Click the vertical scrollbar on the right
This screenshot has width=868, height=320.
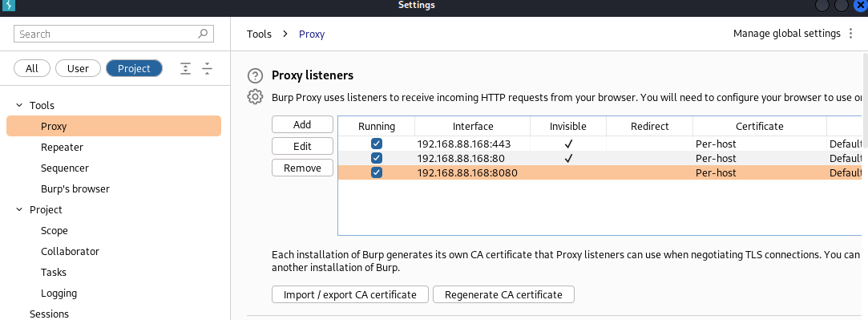point(865,99)
